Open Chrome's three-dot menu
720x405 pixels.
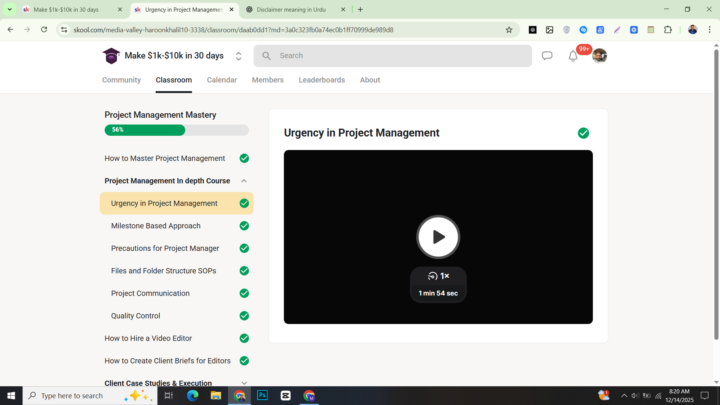pyautogui.click(x=709, y=30)
